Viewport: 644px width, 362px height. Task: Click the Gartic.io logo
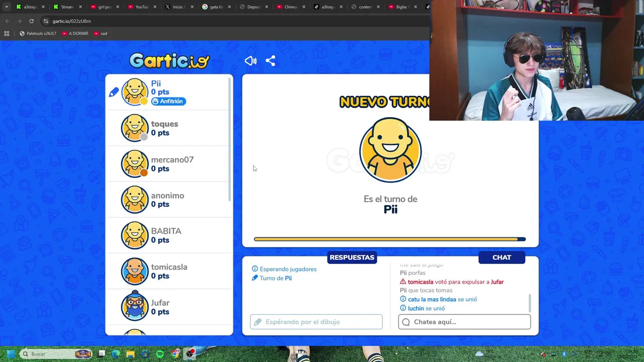pos(169,61)
